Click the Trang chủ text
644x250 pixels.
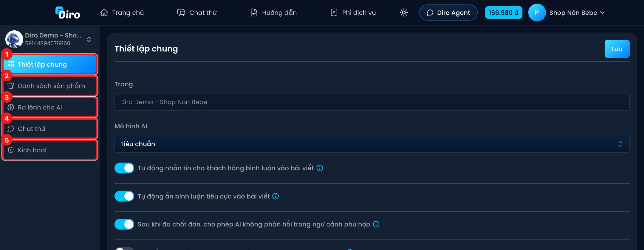pos(128,12)
